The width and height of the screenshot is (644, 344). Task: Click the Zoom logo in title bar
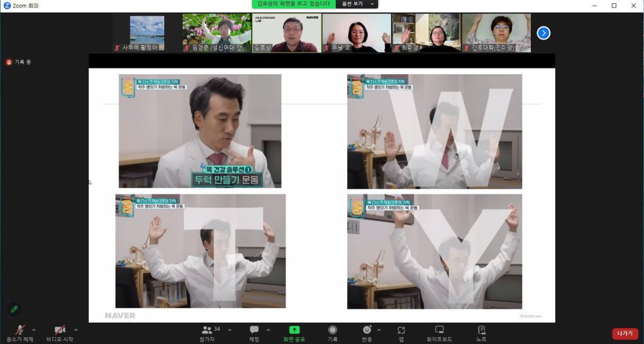[6, 6]
